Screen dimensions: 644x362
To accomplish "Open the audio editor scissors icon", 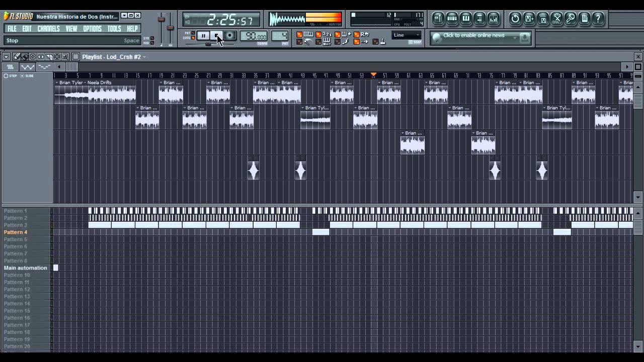I will tap(557, 19).
